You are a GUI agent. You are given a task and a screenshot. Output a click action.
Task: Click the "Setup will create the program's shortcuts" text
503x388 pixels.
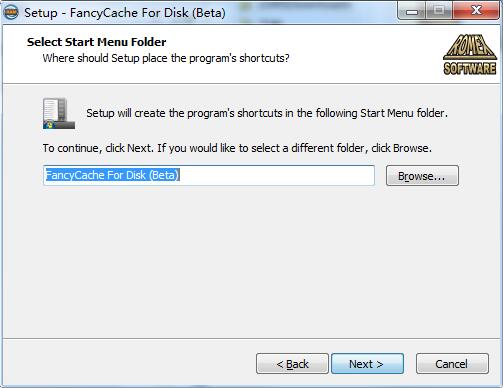click(267, 113)
